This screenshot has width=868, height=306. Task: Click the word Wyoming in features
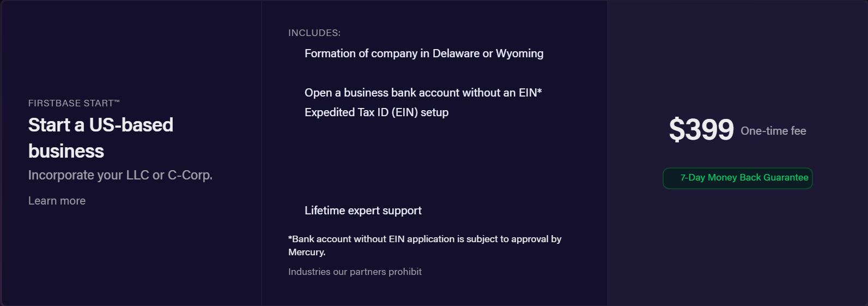point(519,53)
